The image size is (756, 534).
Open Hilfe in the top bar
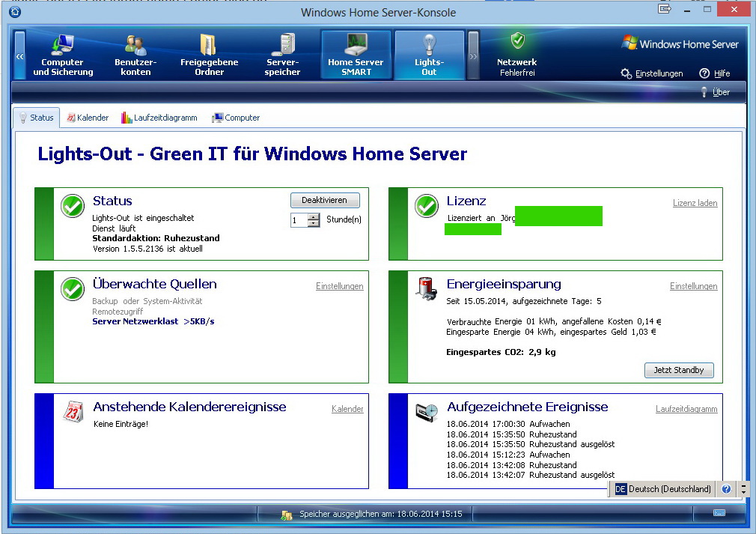pos(715,73)
